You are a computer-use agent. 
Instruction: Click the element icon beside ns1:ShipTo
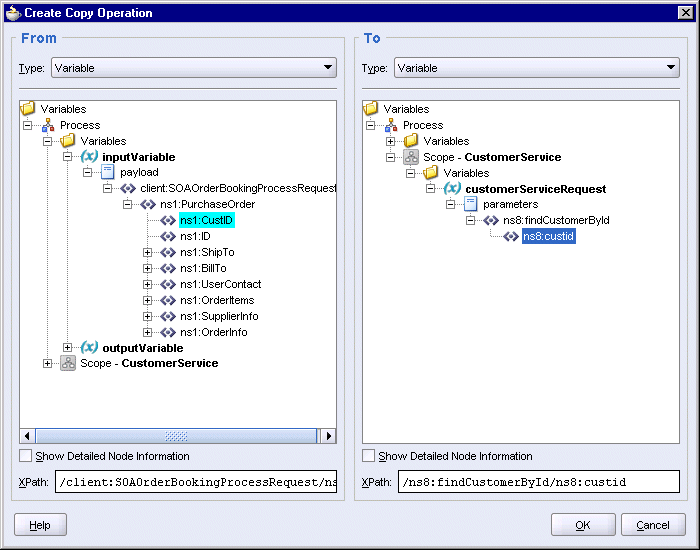tap(168, 253)
